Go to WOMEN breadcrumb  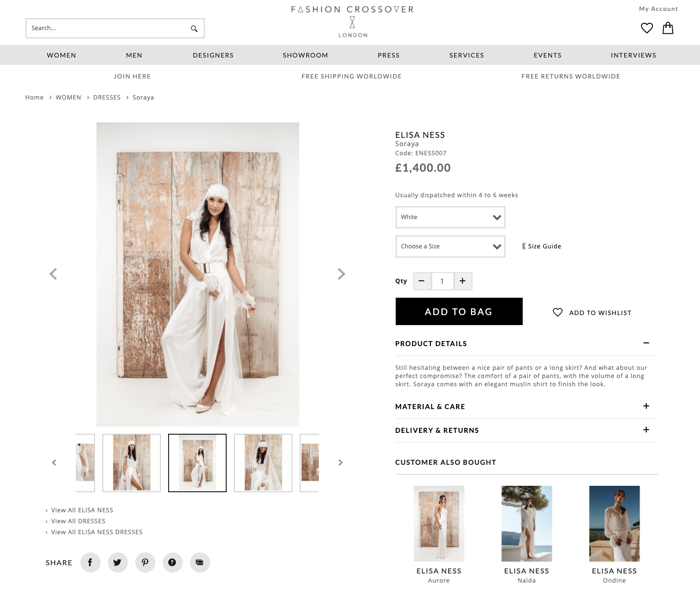coord(69,97)
